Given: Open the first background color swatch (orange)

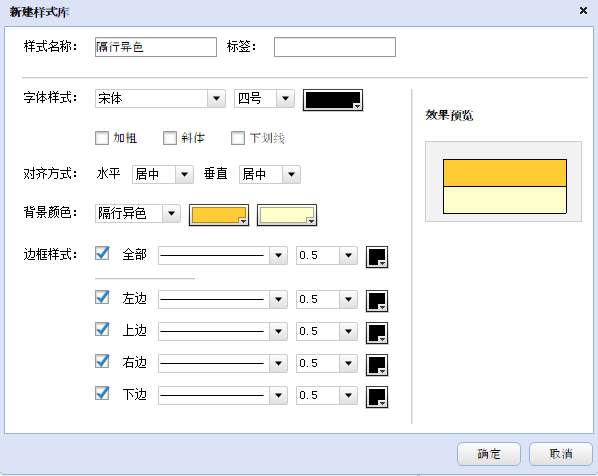Looking at the screenshot, I should click(219, 215).
